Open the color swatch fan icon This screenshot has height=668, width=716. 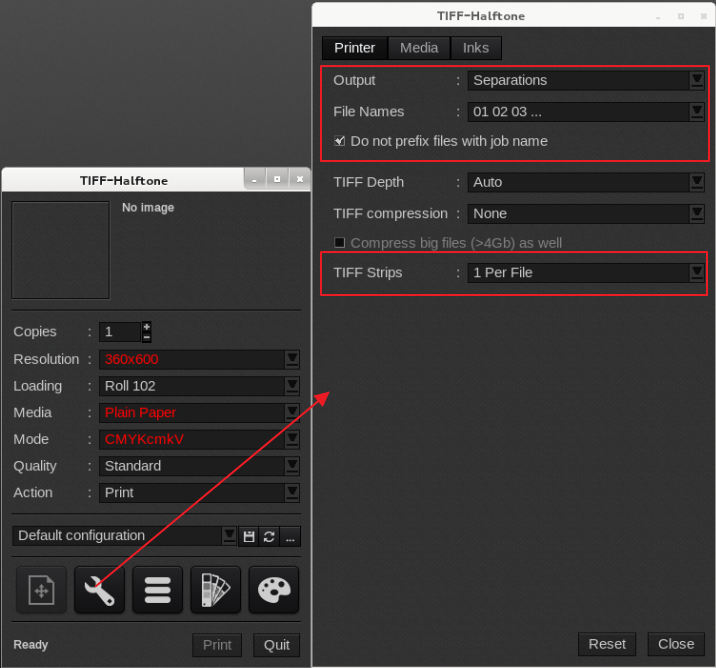[215, 590]
